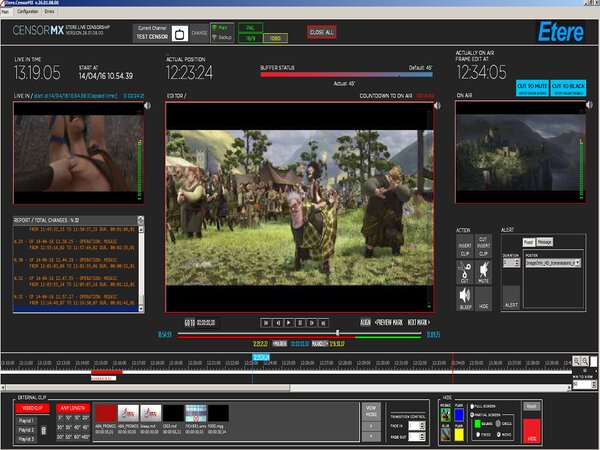Toggle the PAL format indicator

250,28
